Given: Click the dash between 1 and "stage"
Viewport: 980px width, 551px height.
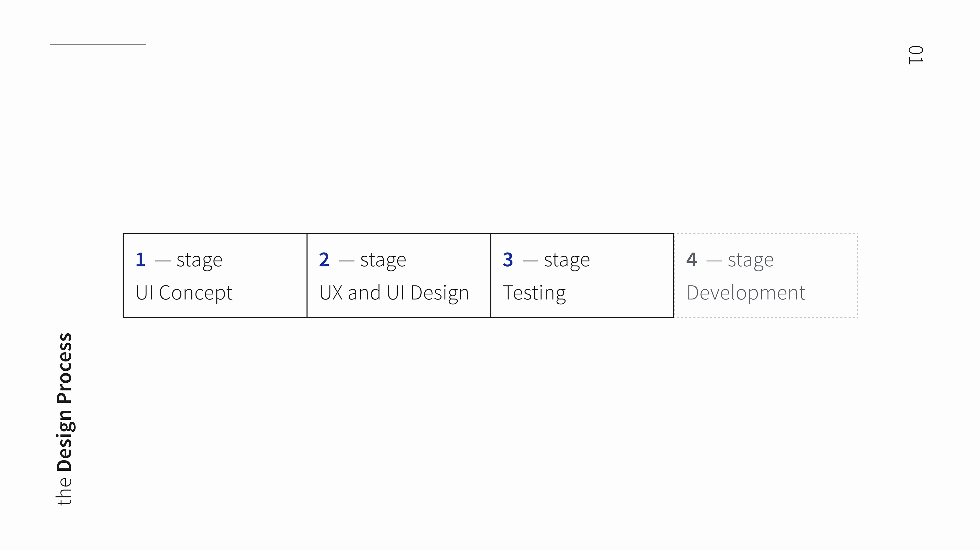Looking at the screenshot, I should point(163,261).
